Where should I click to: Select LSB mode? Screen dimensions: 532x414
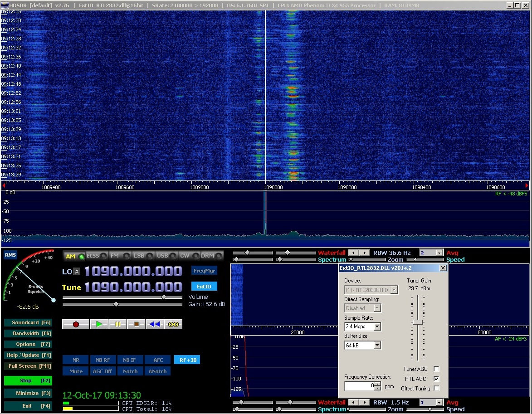tap(143, 256)
